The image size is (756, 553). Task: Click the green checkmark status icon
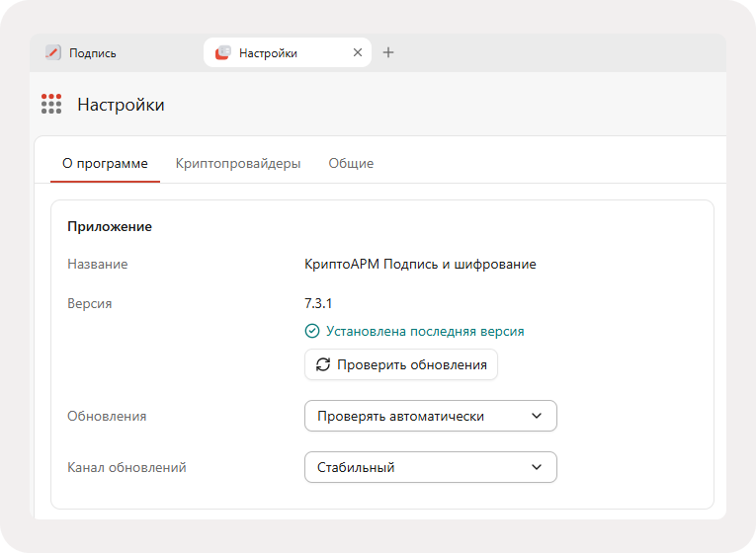(312, 331)
